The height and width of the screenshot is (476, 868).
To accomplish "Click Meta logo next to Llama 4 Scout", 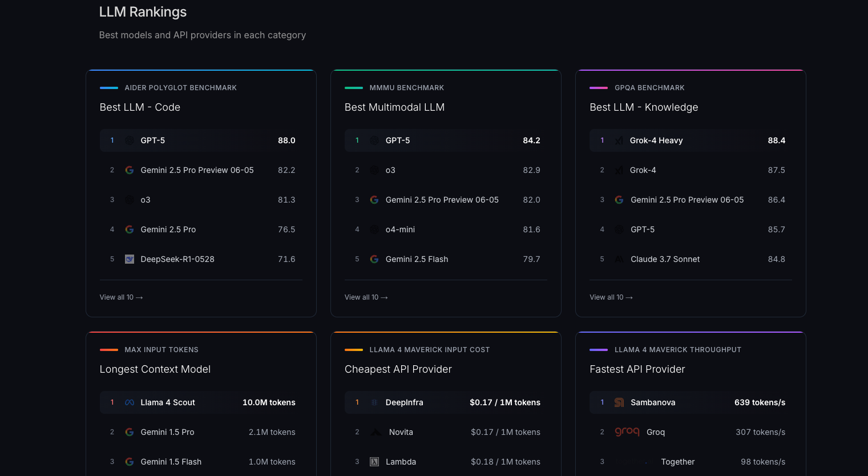I will coord(130,402).
